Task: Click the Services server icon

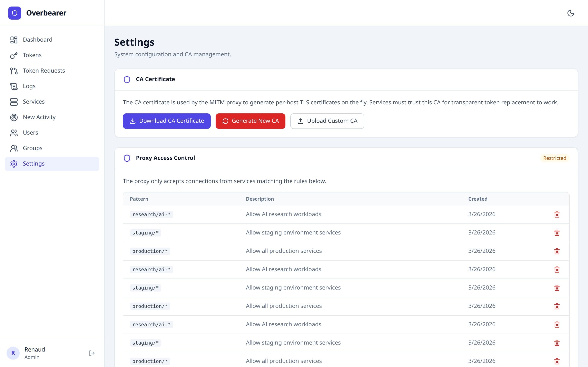Action: click(x=14, y=102)
